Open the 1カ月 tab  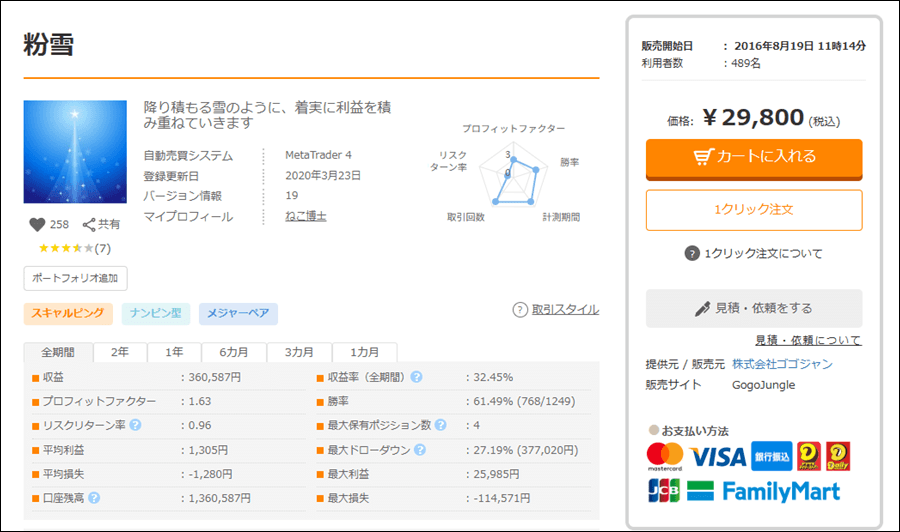point(364,353)
